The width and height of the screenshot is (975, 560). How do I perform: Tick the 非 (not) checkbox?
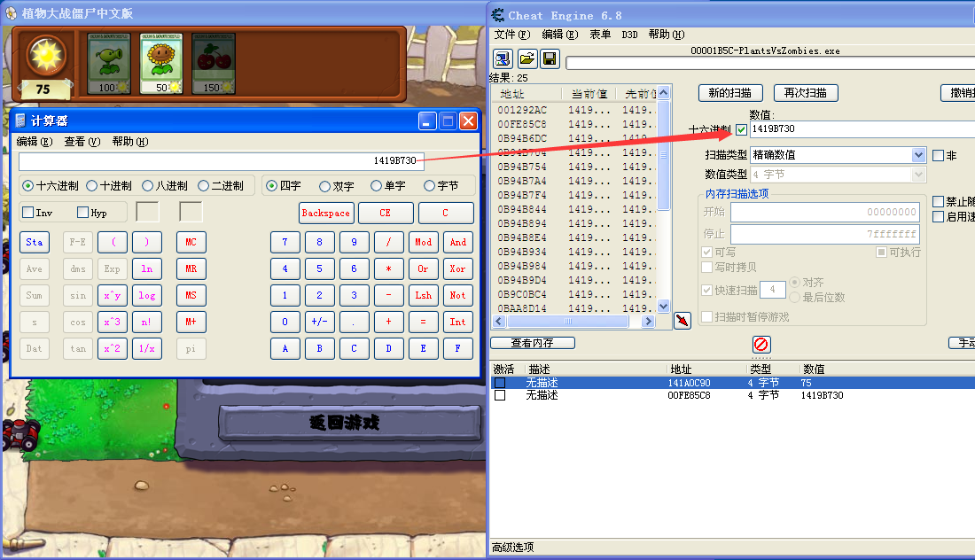coord(939,155)
